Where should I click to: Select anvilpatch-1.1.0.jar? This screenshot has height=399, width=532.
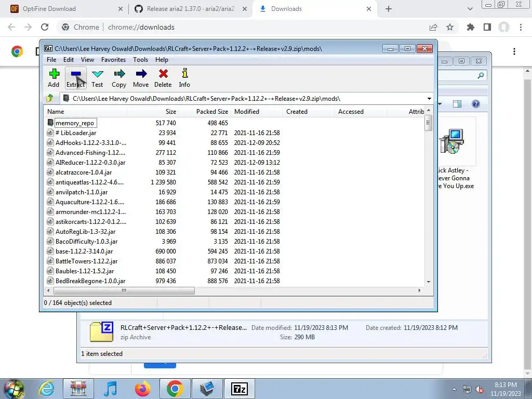(x=82, y=192)
